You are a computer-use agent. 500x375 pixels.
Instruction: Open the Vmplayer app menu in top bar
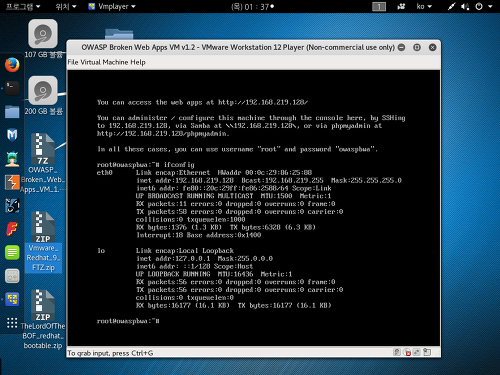coord(112,6)
